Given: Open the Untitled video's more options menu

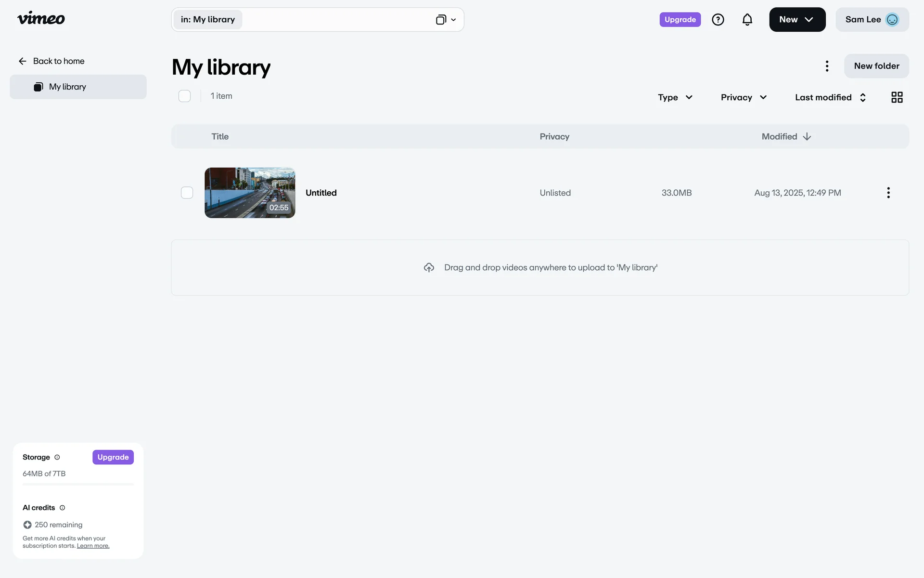Looking at the screenshot, I should 888,193.
